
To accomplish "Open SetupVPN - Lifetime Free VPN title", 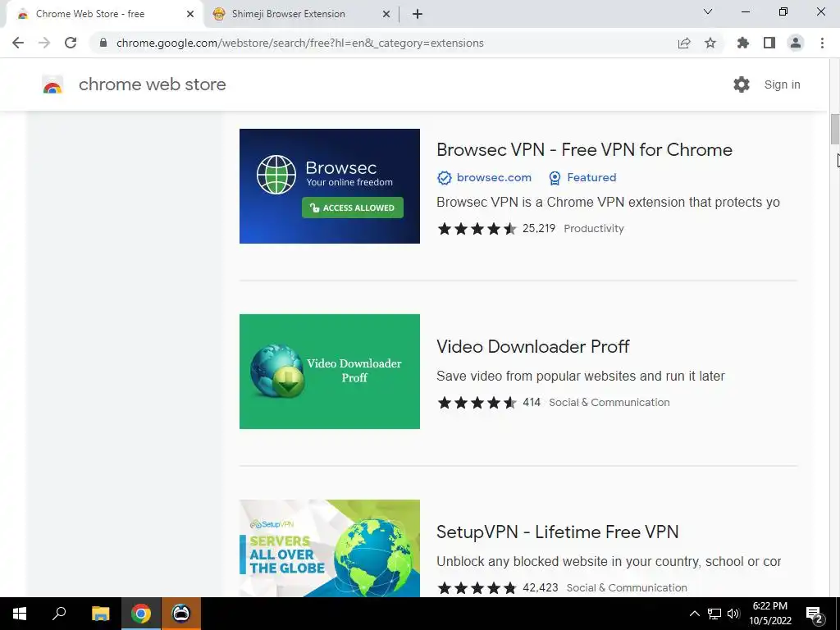I will point(558,532).
